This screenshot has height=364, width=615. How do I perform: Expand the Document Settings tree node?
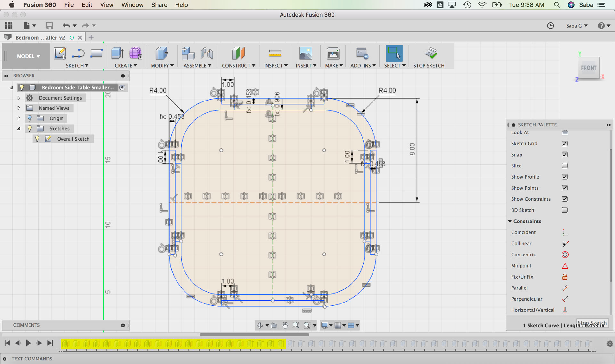pos(19,98)
